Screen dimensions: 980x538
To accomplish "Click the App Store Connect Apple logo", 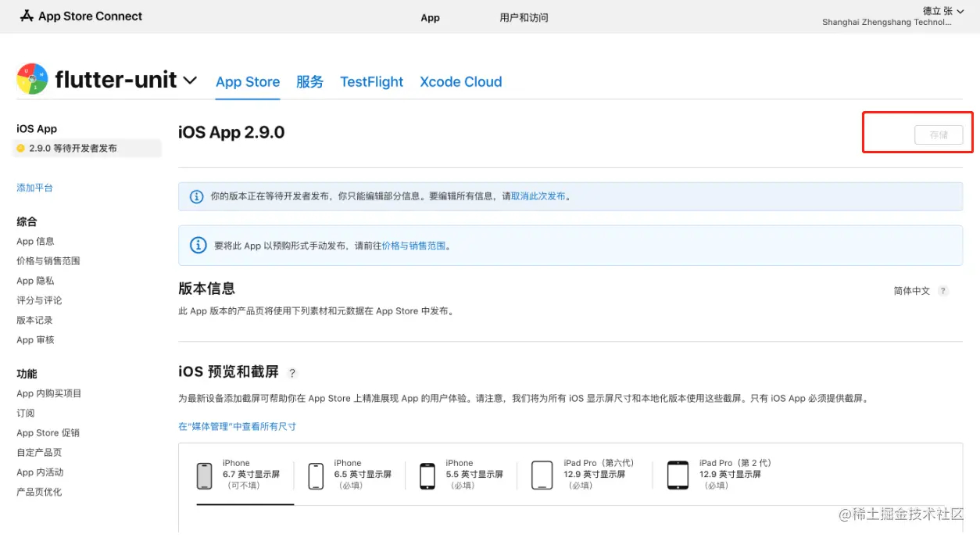I will 27,16.
